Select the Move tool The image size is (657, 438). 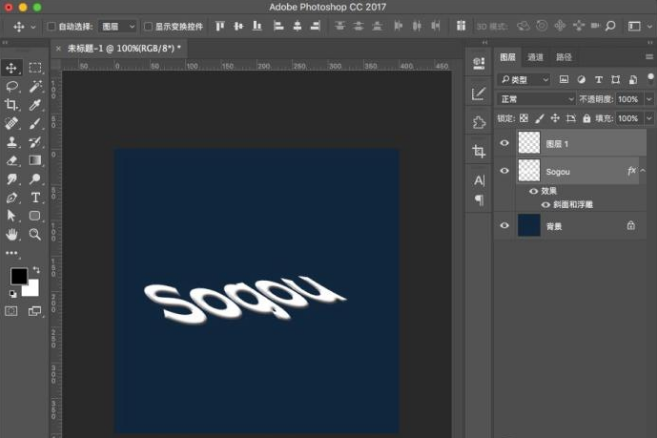[11, 67]
